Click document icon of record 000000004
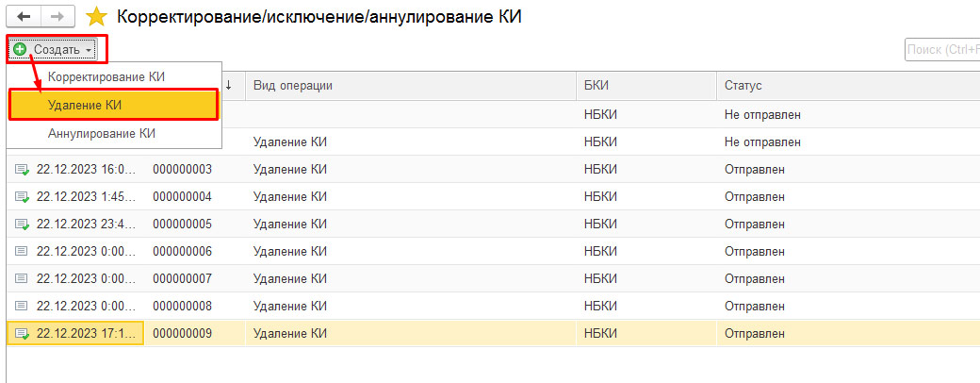The width and height of the screenshot is (980, 383). tap(22, 197)
